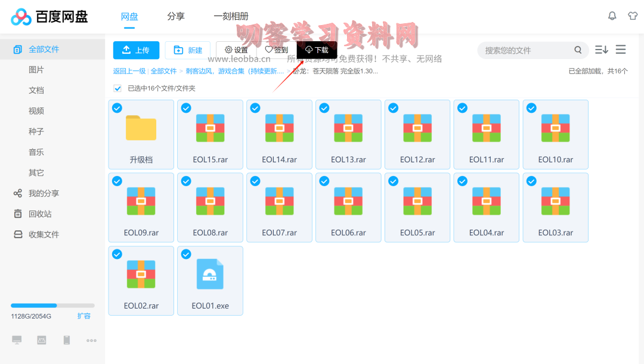Image resolution: width=644 pixels, height=364 pixels.
Task: Click the notification bell icon
Action: [x=612, y=16]
